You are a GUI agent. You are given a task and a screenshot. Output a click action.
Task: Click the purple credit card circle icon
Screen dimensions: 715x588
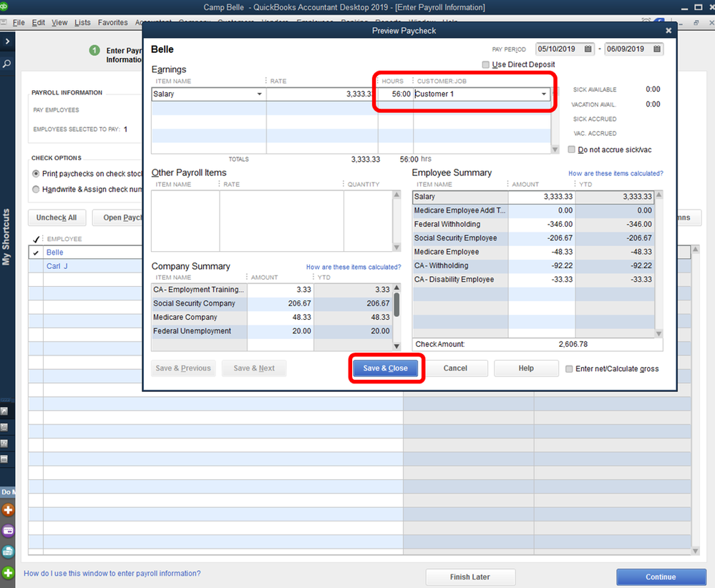[x=8, y=531]
